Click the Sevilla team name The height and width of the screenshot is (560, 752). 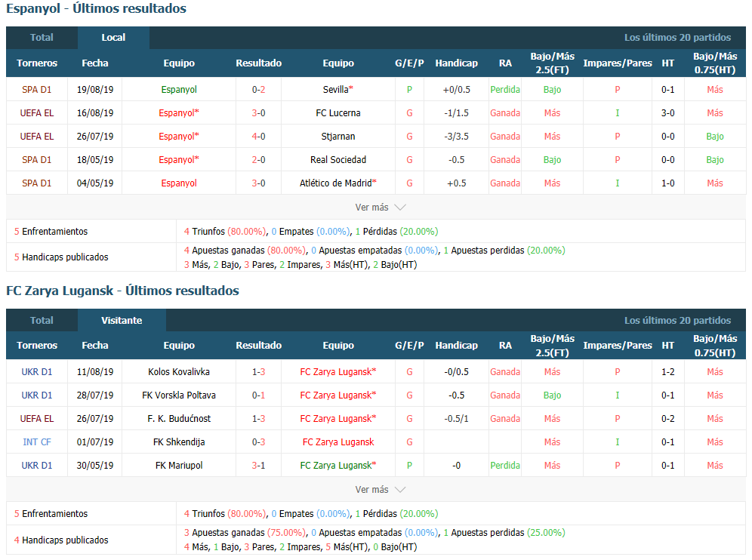(338, 90)
